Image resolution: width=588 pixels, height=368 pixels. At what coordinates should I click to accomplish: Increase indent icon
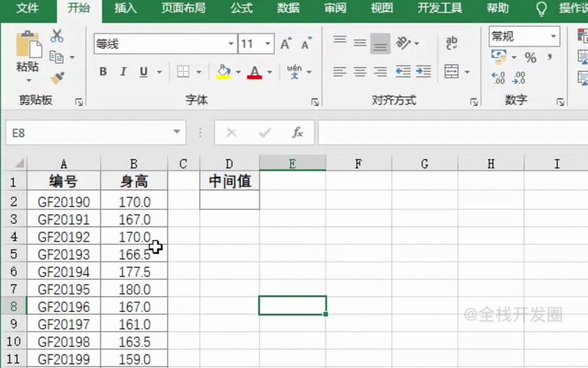click(423, 72)
